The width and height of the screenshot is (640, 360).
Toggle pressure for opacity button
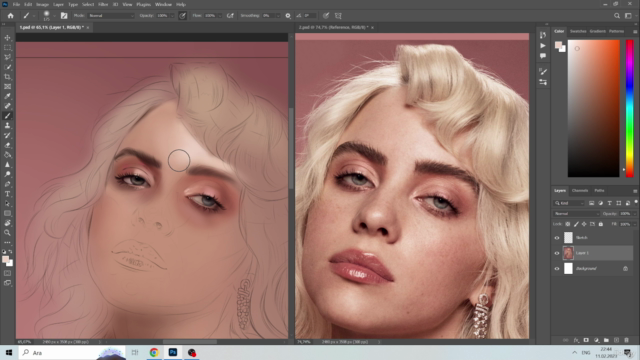182,16
